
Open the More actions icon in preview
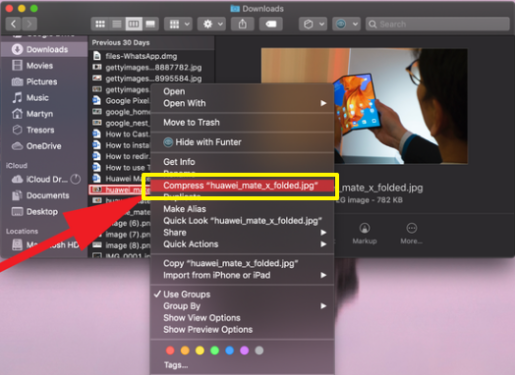pyautogui.click(x=411, y=233)
